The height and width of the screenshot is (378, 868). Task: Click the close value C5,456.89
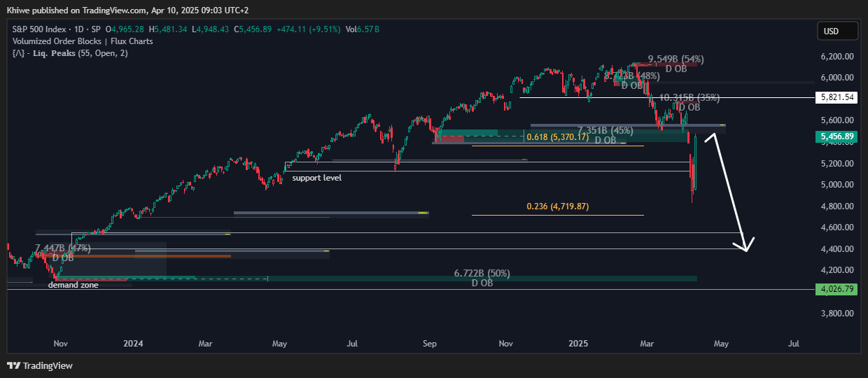(x=253, y=29)
